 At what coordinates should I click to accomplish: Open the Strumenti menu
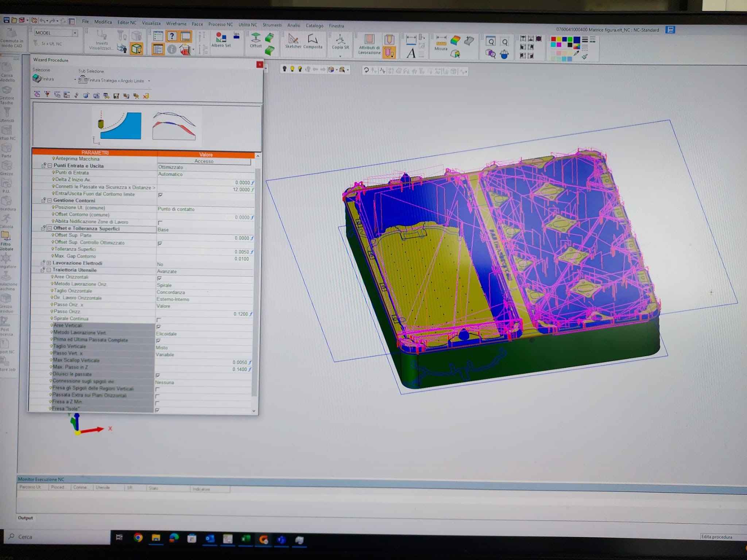click(272, 25)
